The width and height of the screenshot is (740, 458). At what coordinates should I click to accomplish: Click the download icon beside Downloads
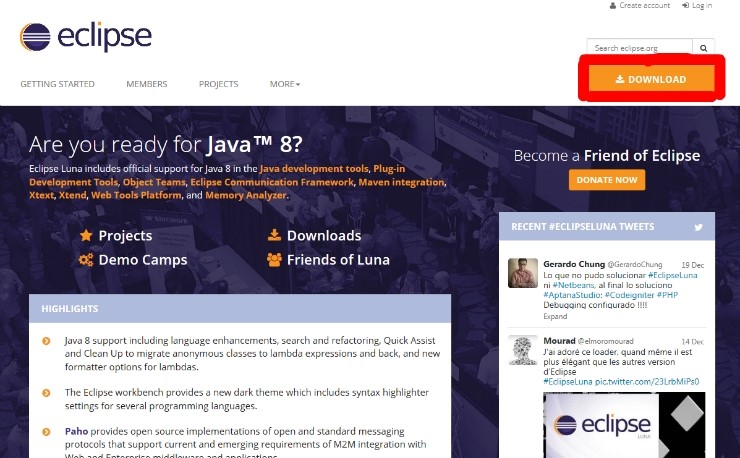pyautogui.click(x=274, y=235)
